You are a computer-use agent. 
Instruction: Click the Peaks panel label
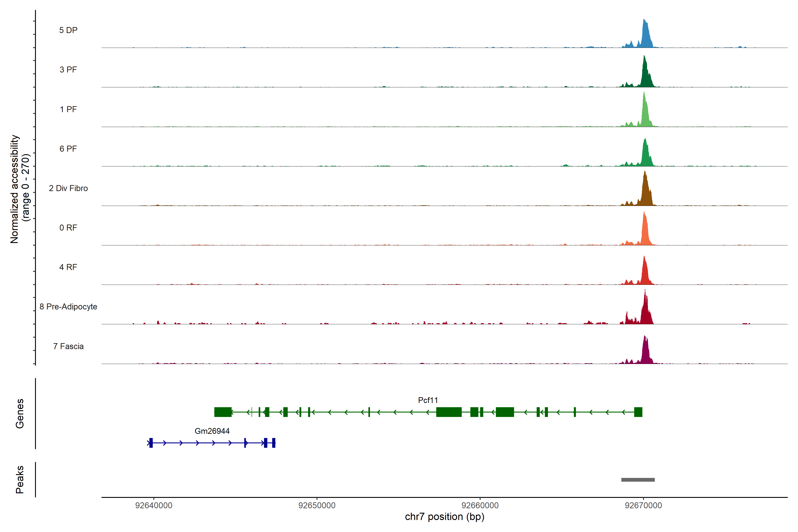point(20,479)
